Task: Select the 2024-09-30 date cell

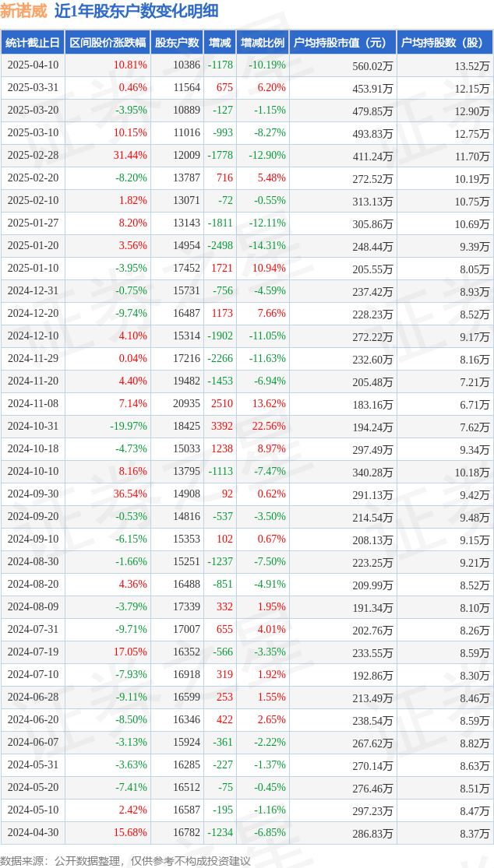Action: (33, 494)
